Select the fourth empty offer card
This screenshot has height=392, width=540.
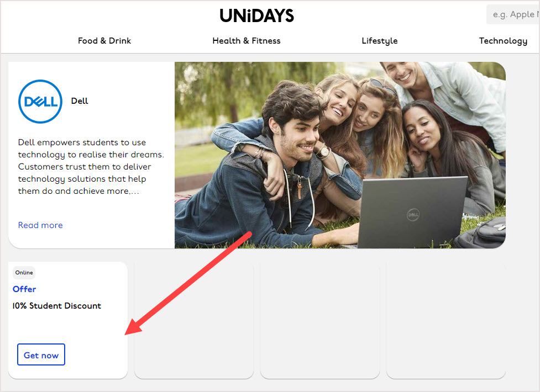coord(446,320)
